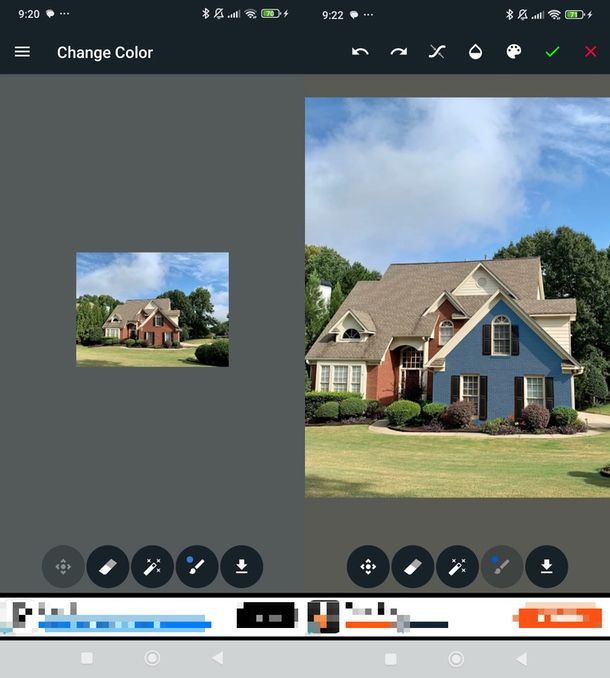The image size is (610, 678).
Task: Cancel edits with the red X
Action: pos(591,52)
